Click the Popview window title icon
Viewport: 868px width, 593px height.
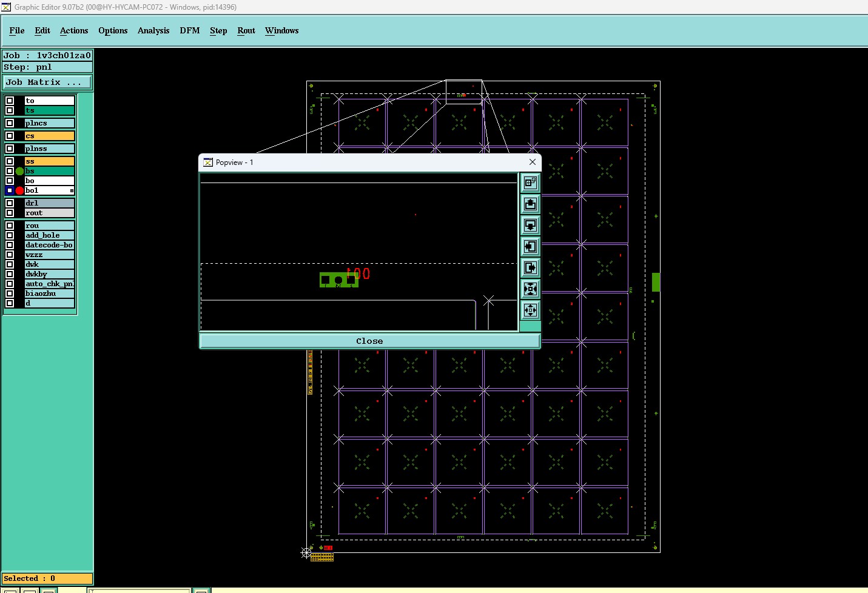click(x=208, y=162)
